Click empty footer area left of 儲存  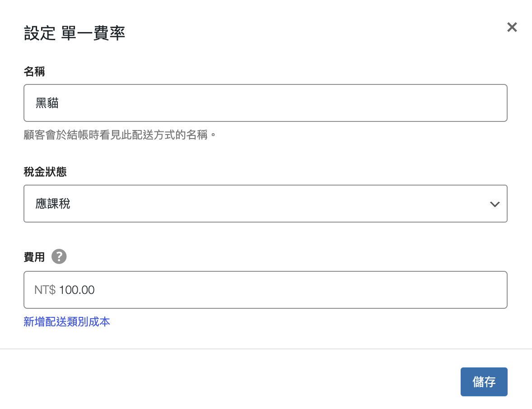(x=226, y=382)
